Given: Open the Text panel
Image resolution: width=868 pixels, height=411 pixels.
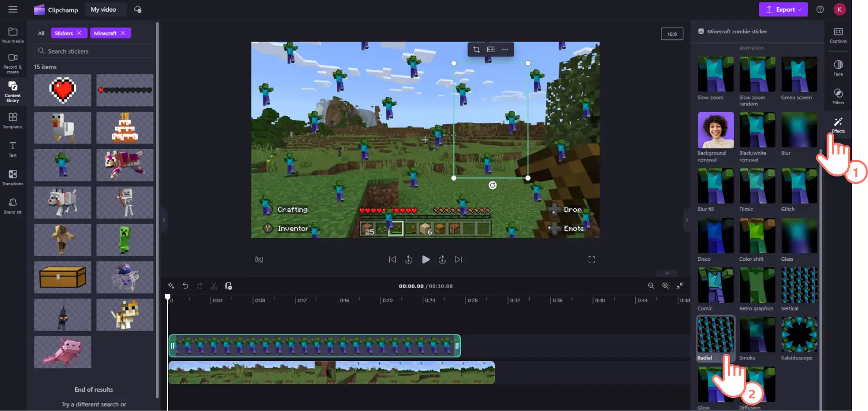Looking at the screenshot, I should 13,149.
